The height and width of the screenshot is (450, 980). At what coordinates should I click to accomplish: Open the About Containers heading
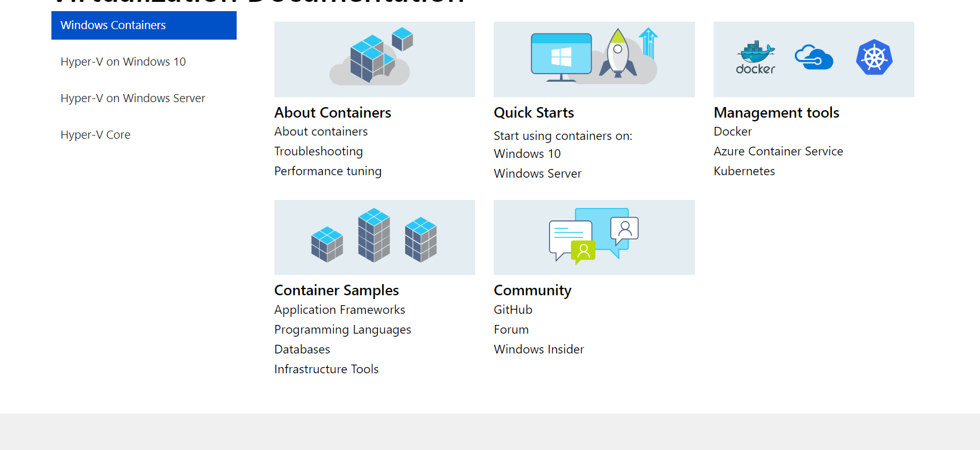[333, 113]
